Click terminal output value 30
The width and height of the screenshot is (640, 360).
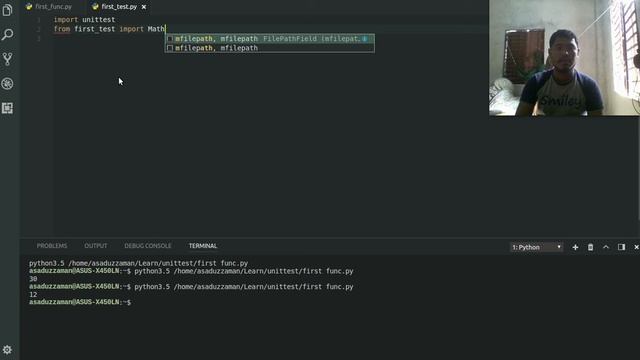click(33, 279)
